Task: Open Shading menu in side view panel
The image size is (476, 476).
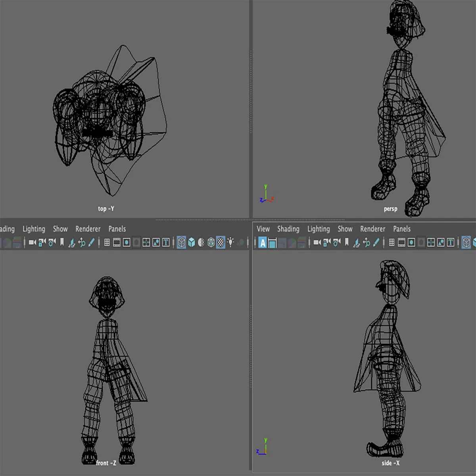Action: pos(288,229)
